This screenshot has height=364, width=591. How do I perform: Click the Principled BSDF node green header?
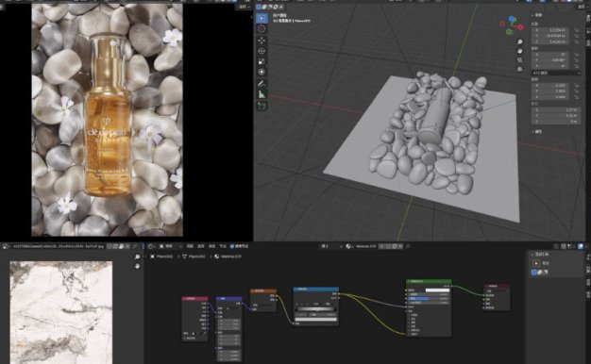click(429, 281)
